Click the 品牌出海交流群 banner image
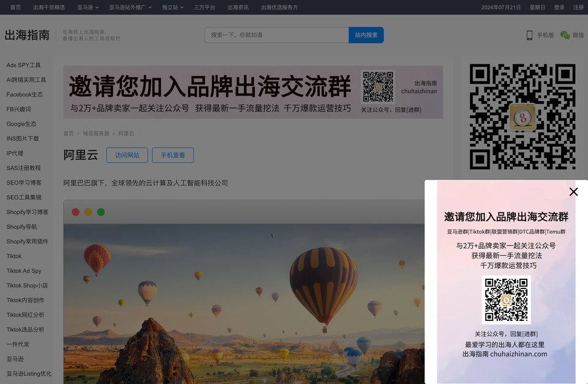 click(x=253, y=92)
